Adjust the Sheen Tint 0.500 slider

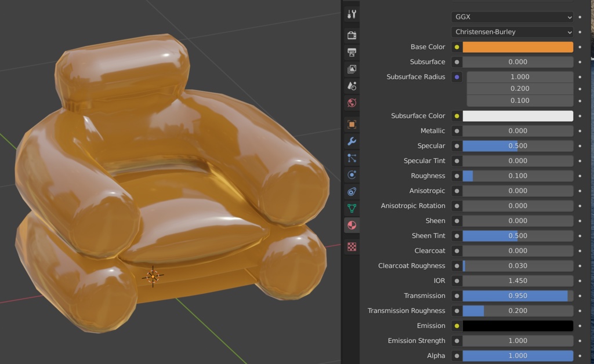(x=518, y=236)
